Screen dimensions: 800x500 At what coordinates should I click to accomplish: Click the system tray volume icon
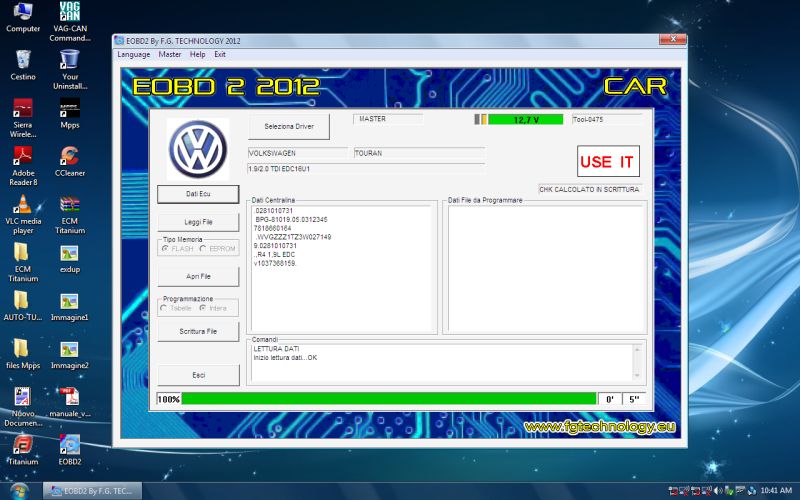tap(718, 491)
